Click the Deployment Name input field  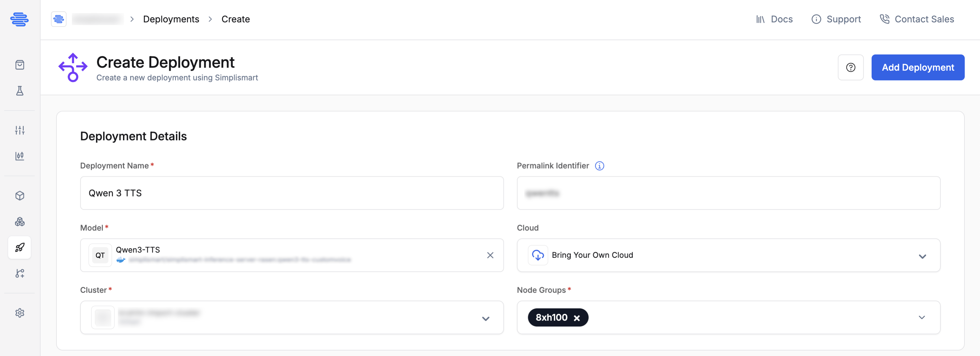292,193
